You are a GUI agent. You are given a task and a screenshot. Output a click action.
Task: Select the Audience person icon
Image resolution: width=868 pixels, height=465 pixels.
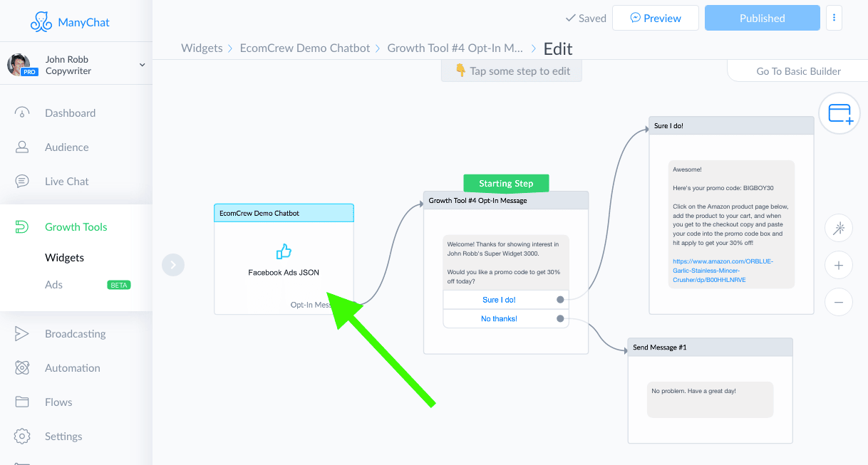click(22, 147)
